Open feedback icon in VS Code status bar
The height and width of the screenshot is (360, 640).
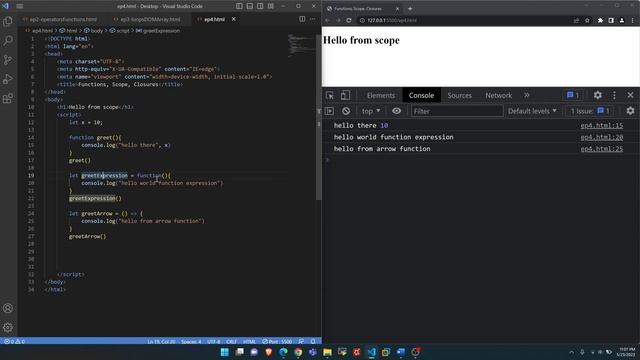[301, 341]
